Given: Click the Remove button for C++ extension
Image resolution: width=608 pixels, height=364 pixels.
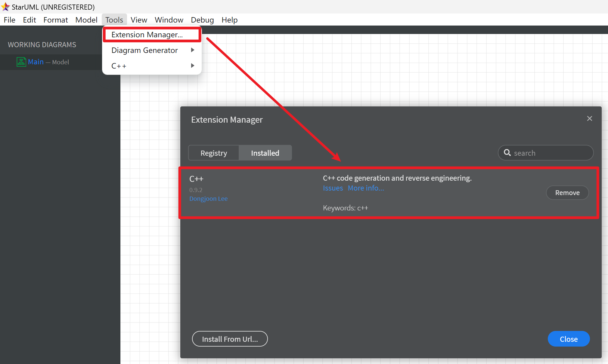Looking at the screenshot, I should click(567, 192).
